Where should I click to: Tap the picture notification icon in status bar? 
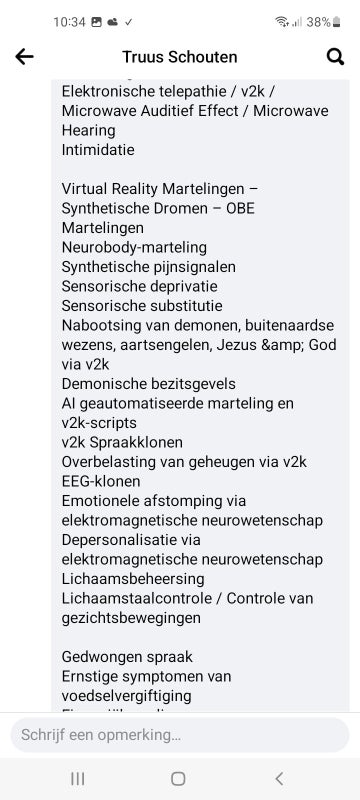click(x=96, y=22)
